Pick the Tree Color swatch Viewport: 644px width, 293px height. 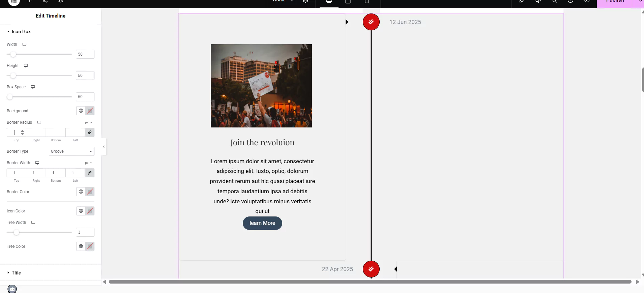click(x=90, y=246)
